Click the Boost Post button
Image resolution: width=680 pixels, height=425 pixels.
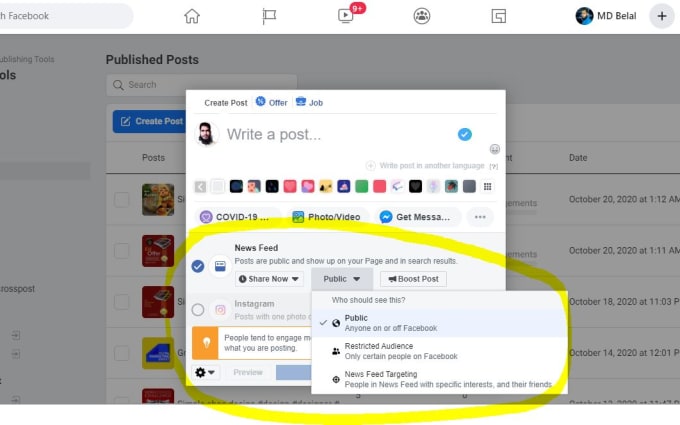[413, 279]
